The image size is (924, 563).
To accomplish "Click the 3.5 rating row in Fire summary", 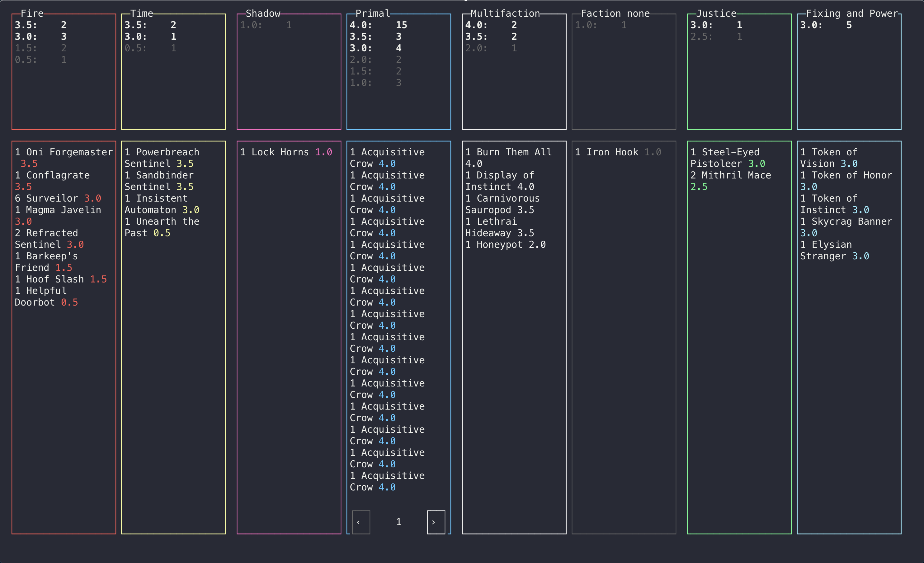I will click(40, 25).
